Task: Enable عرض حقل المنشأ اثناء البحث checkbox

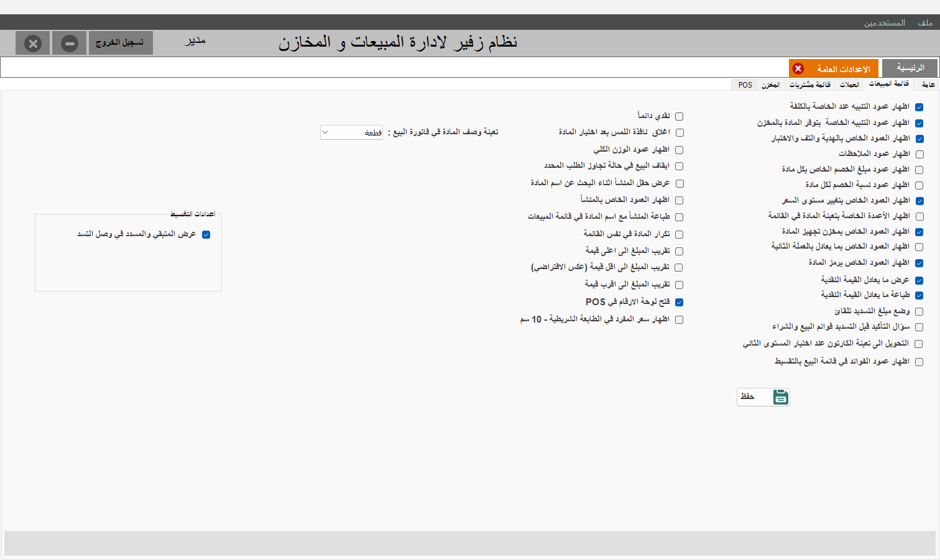Action: click(679, 183)
